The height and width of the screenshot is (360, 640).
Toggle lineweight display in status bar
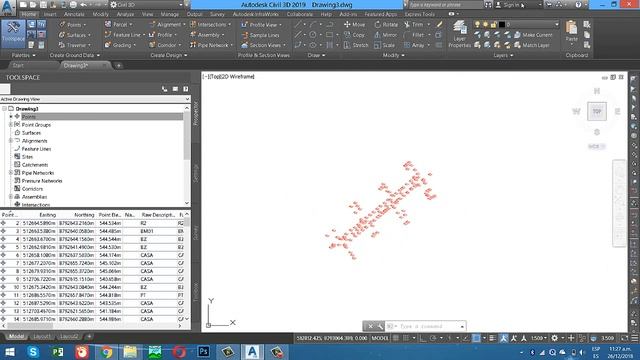pos(493,338)
